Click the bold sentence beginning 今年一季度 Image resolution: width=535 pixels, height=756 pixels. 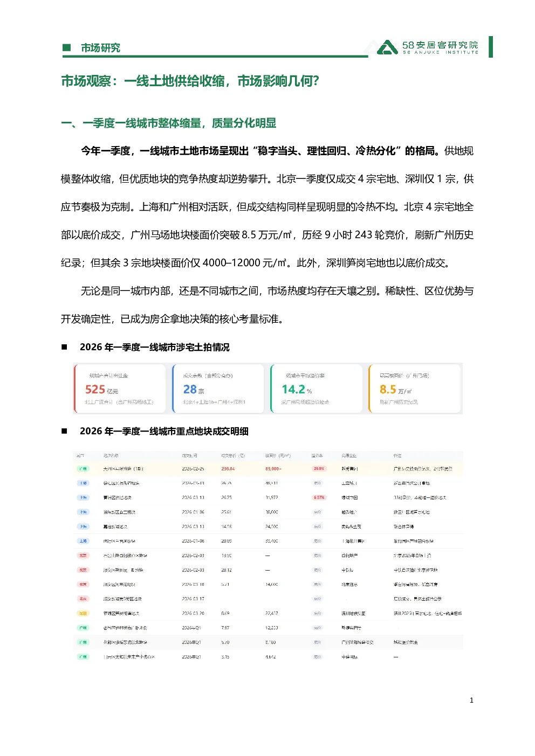260,151
